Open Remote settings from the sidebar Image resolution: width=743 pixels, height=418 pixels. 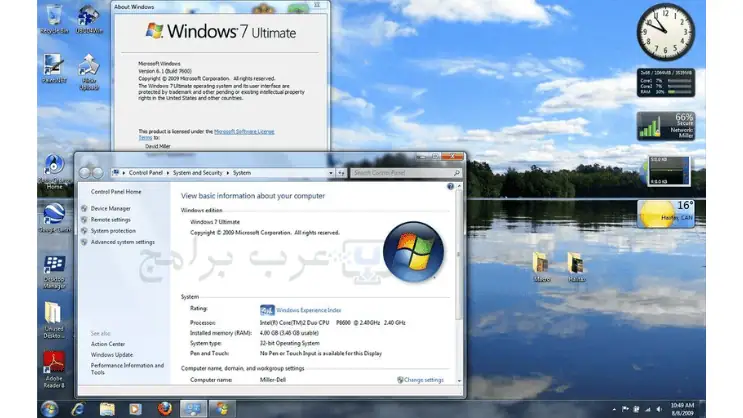(x=110, y=220)
